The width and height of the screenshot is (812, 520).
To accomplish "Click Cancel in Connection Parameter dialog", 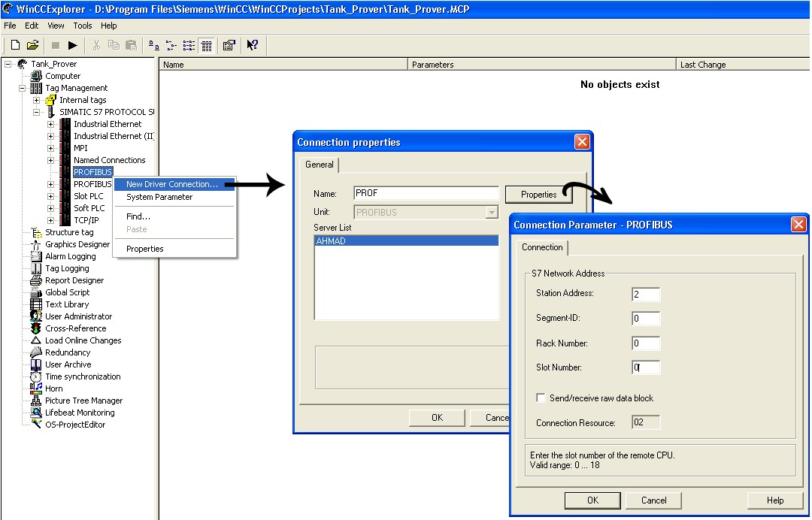I will click(x=653, y=500).
